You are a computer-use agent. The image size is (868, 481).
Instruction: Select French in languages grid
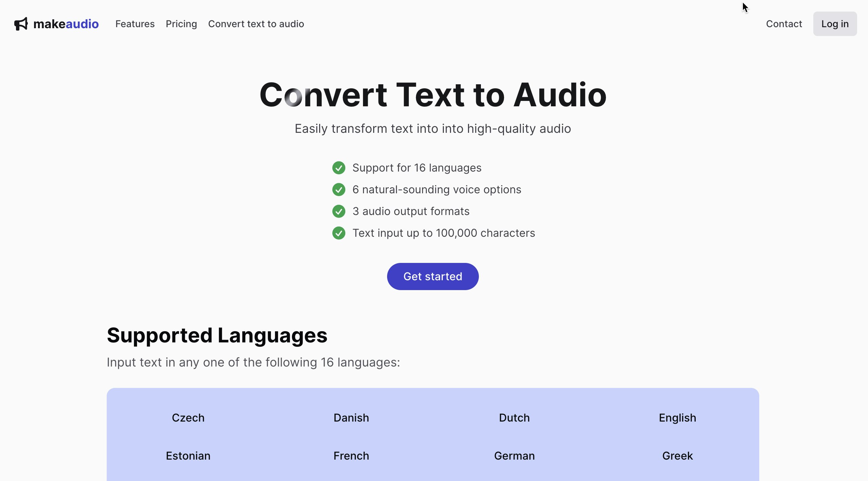pos(351,456)
